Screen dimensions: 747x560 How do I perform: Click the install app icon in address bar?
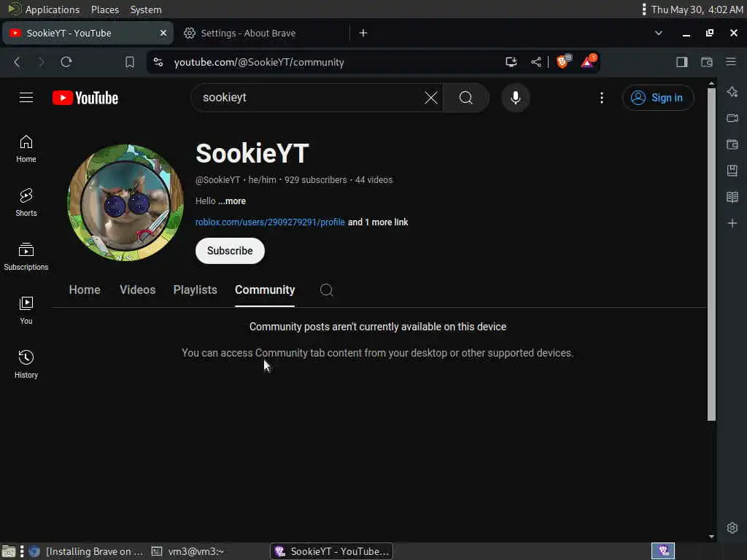coord(511,61)
